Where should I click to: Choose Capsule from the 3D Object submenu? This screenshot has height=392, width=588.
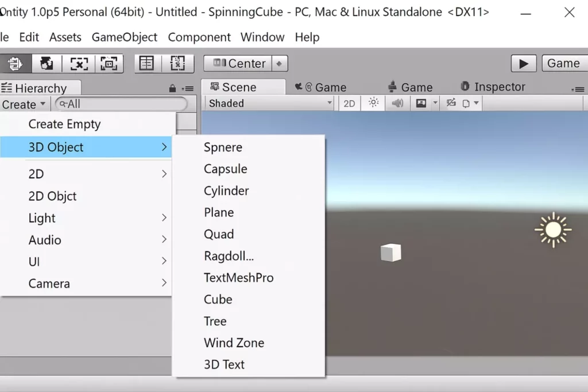(249, 169)
